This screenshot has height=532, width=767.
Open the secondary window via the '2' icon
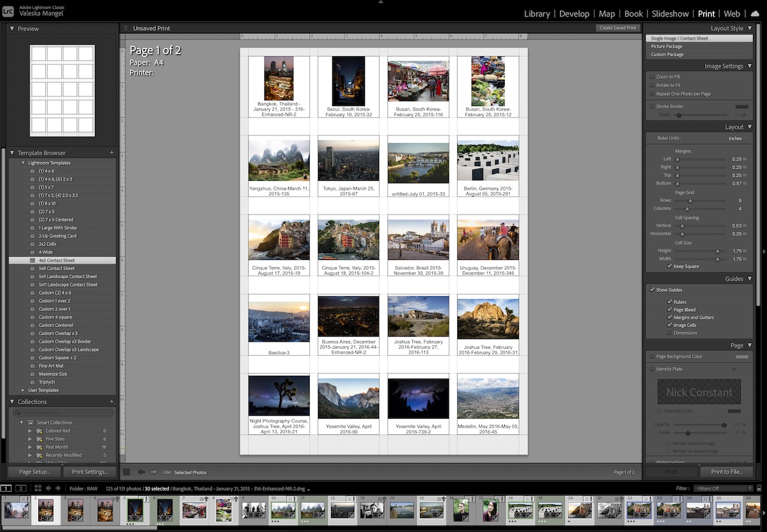click(x=20, y=489)
